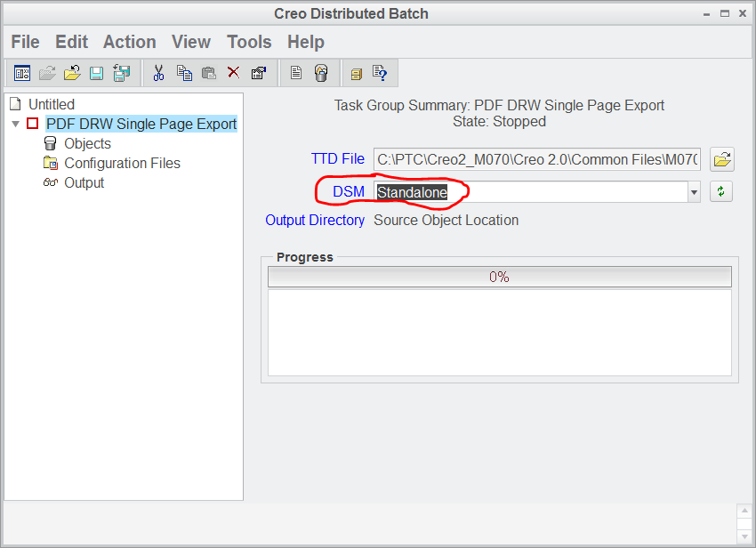
Task: Select Objects in the tree
Action: coord(87,144)
